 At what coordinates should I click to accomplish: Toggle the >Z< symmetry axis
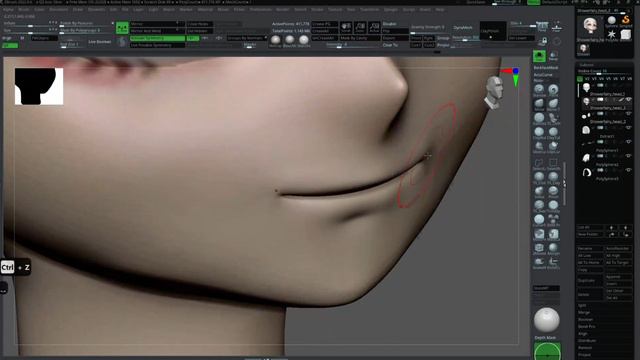click(x=219, y=38)
